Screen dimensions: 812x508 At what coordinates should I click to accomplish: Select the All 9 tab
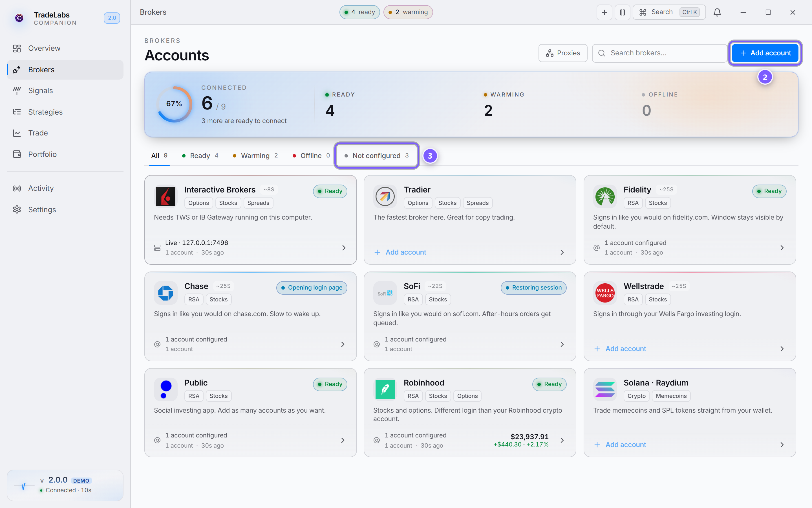click(159, 156)
